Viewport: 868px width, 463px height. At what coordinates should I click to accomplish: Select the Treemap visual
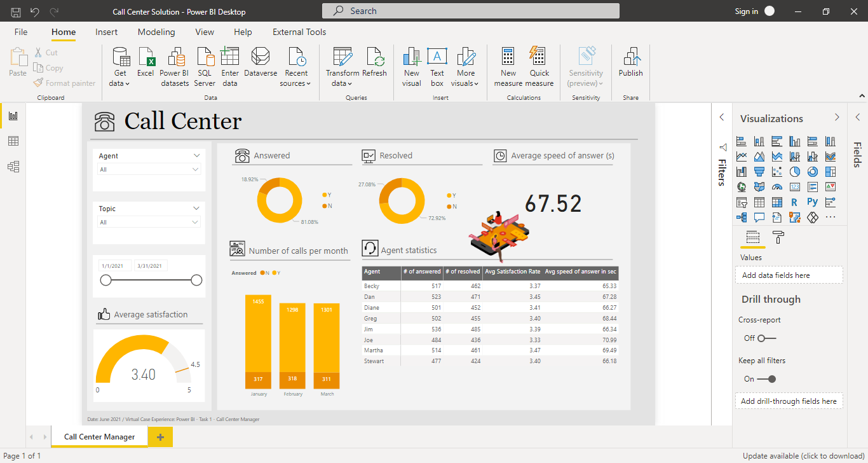pyautogui.click(x=831, y=172)
